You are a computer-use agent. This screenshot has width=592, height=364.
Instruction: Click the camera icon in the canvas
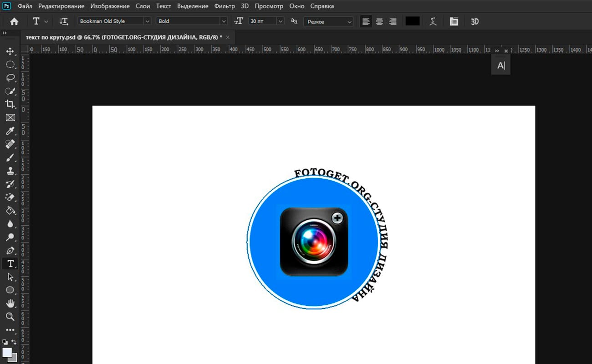(314, 242)
